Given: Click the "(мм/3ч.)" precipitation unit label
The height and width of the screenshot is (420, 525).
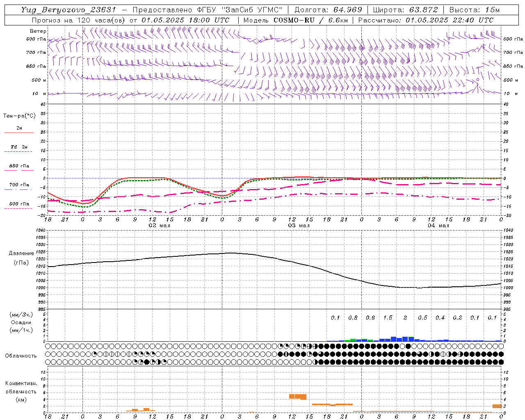Looking at the screenshot, I should click(x=21, y=315).
